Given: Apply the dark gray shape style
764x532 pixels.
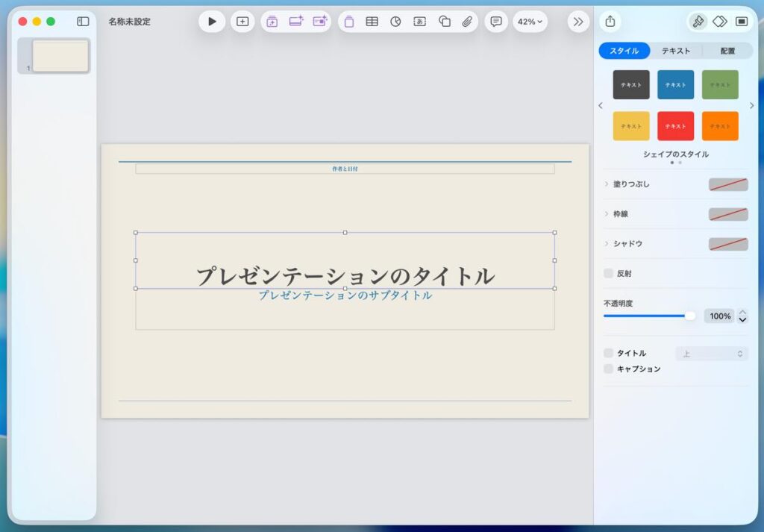Looking at the screenshot, I should click(631, 85).
